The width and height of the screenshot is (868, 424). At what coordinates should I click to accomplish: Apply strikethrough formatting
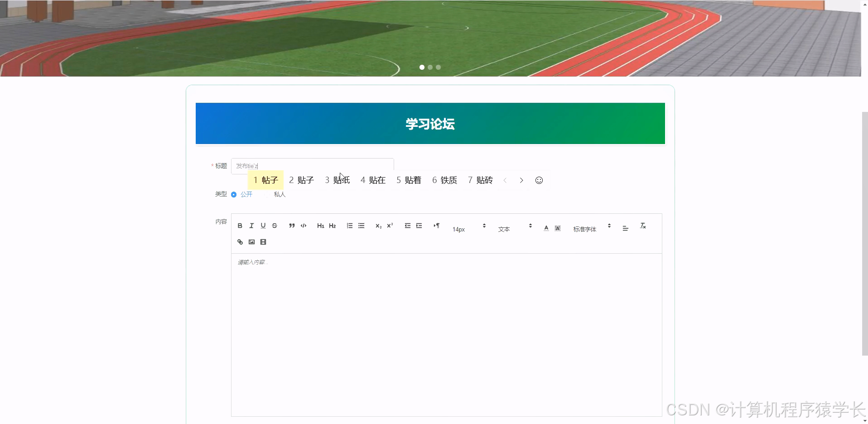tap(275, 225)
